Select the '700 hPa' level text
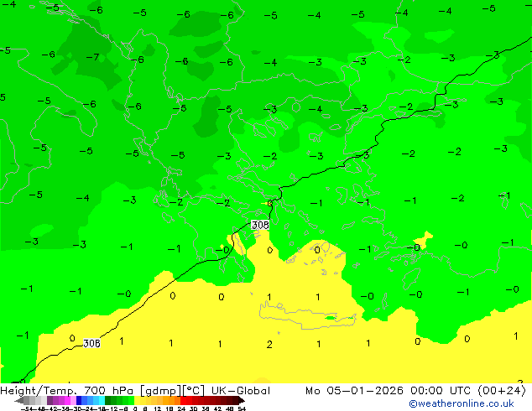 coord(108,391)
